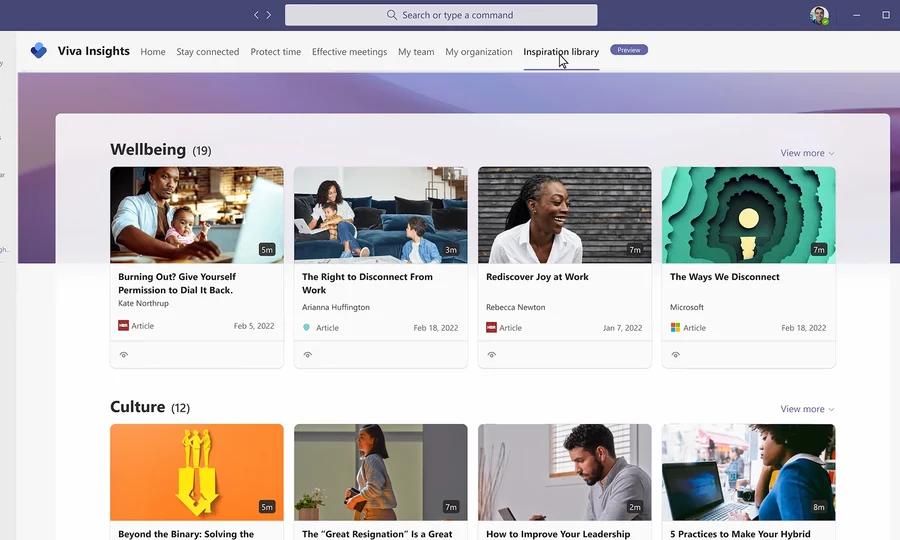Open My organization tab
The width and height of the screenshot is (900, 540).
[x=479, y=52]
